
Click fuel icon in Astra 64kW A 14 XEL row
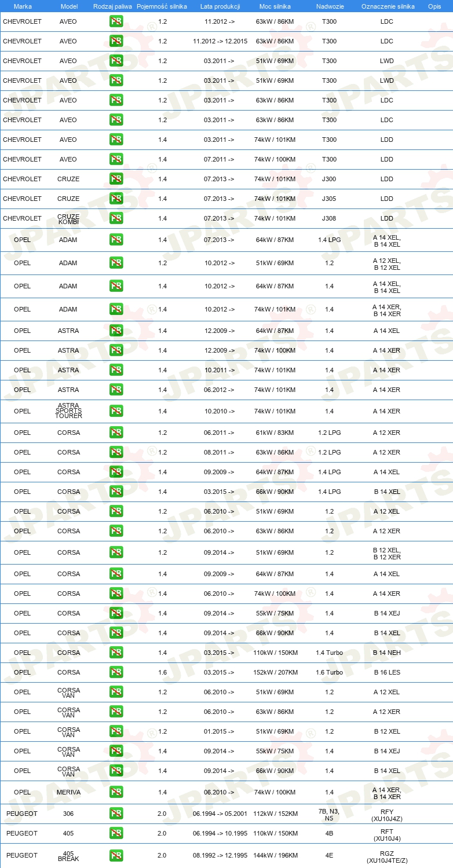point(116,331)
